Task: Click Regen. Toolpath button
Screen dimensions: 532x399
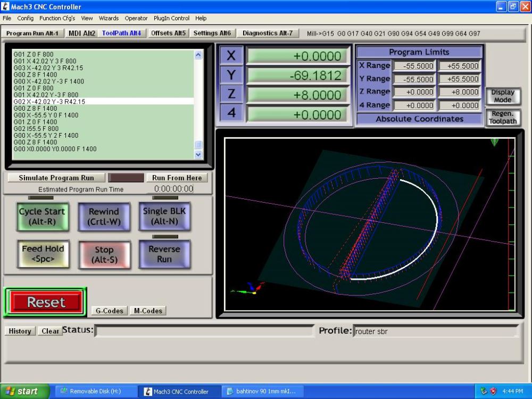Action: pyautogui.click(x=503, y=118)
